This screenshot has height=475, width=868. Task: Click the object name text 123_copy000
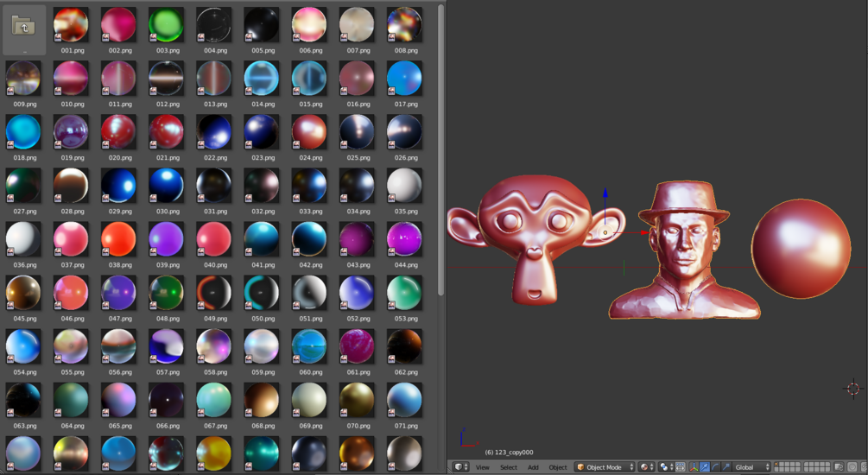click(514, 453)
